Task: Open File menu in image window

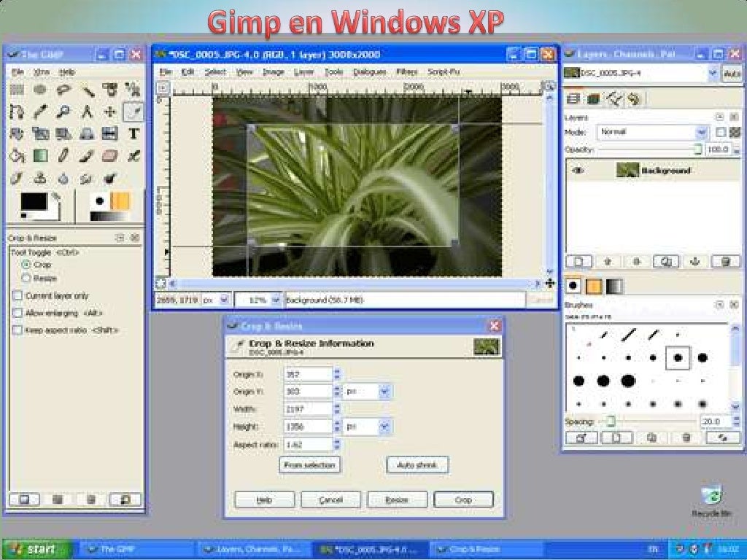Action: (x=166, y=72)
